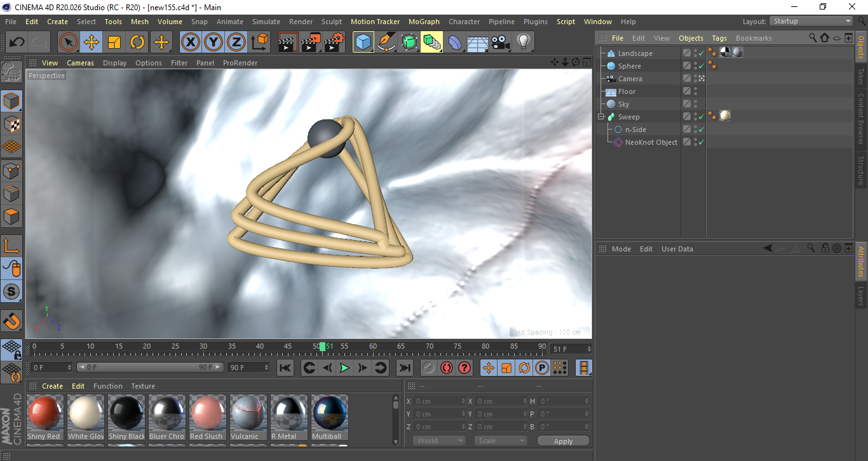Screen dimensions: 868x461
Task: Activate the Move tool
Action: click(x=92, y=43)
